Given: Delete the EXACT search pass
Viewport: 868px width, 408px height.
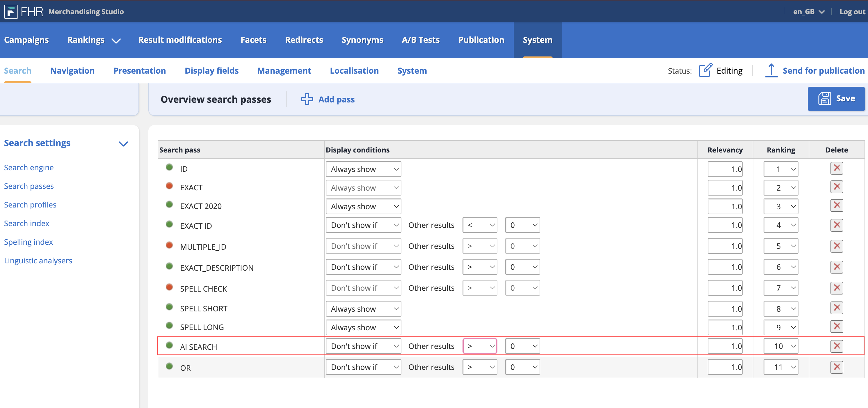Looking at the screenshot, I should [836, 187].
